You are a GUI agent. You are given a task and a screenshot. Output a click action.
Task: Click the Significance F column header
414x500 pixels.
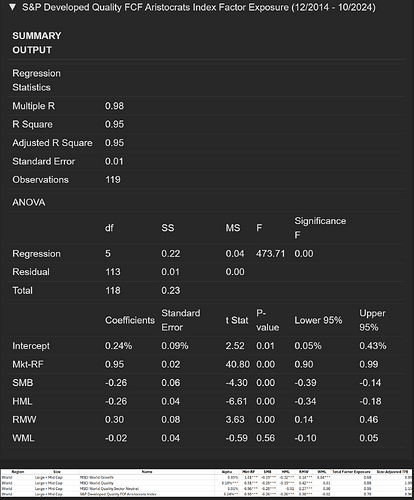click(x=320, y=228)
